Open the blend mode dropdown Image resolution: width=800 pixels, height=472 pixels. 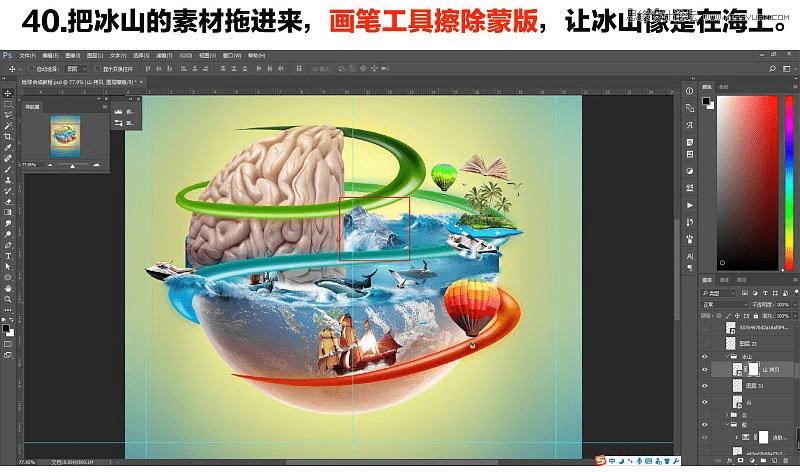tap(723, 305)
